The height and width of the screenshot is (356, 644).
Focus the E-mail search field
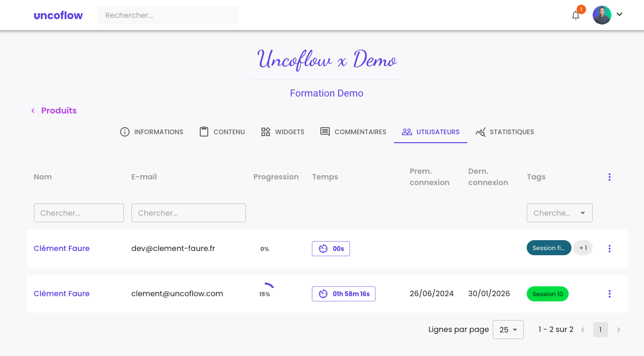pyautogui.click(x=188, y=213)
